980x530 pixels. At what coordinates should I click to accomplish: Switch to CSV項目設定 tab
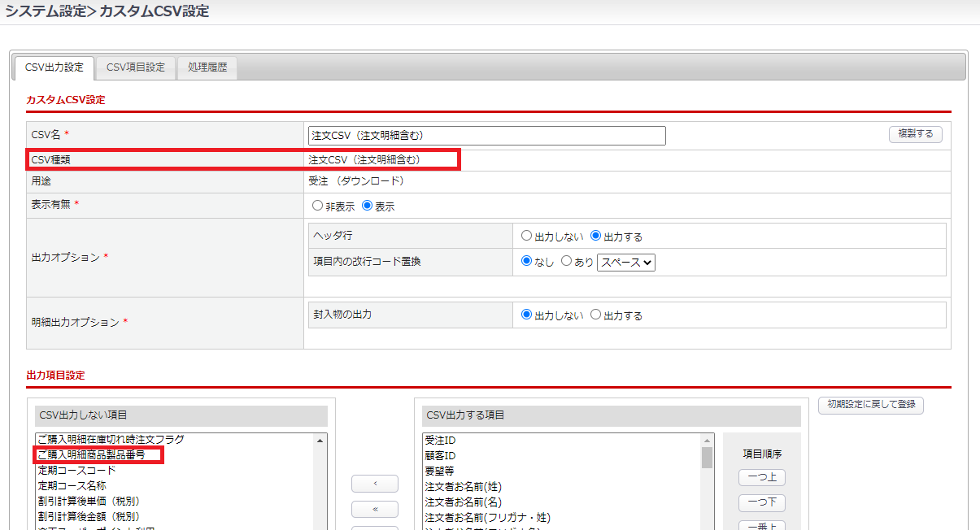pos(136,67)
